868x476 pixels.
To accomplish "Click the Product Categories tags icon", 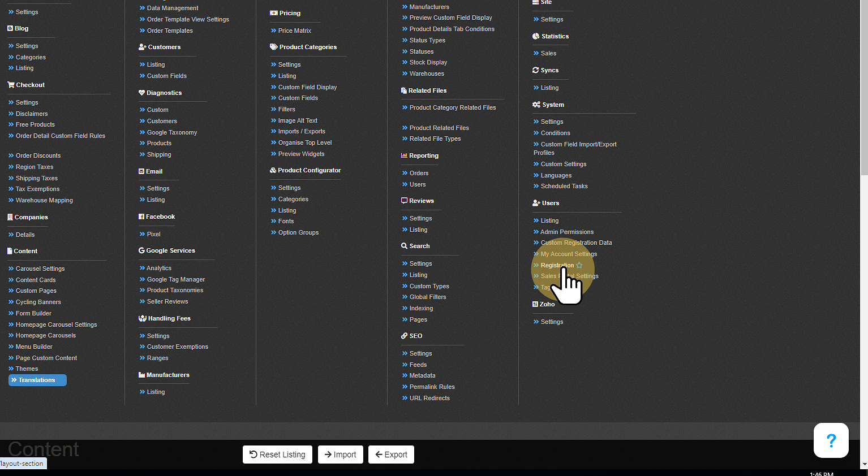I will [274, 47].
